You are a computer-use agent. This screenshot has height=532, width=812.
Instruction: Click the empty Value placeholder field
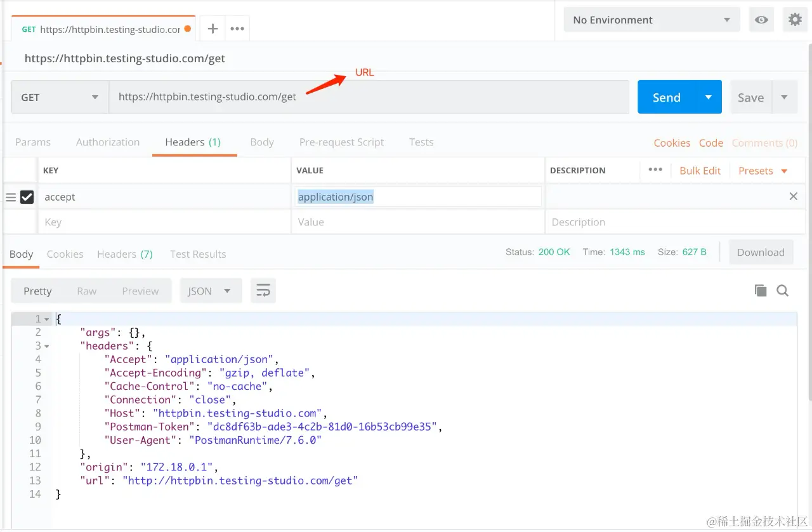418,222
